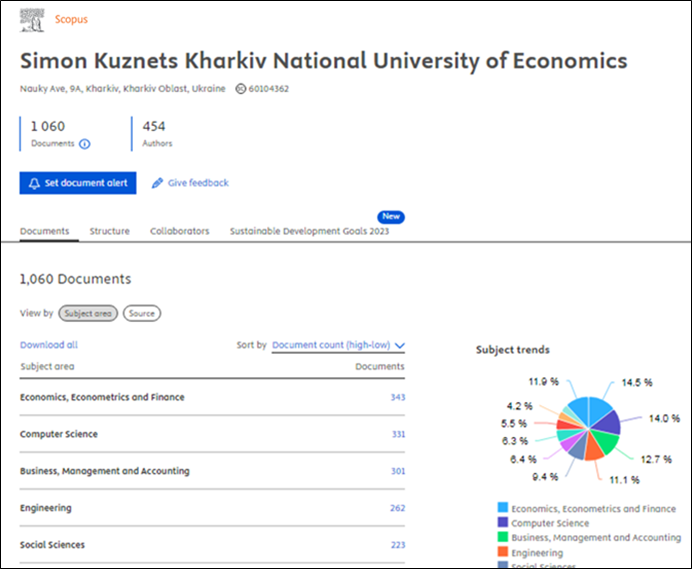
Task: Click the bell icon on Set document alert
Action: (34, 183)
